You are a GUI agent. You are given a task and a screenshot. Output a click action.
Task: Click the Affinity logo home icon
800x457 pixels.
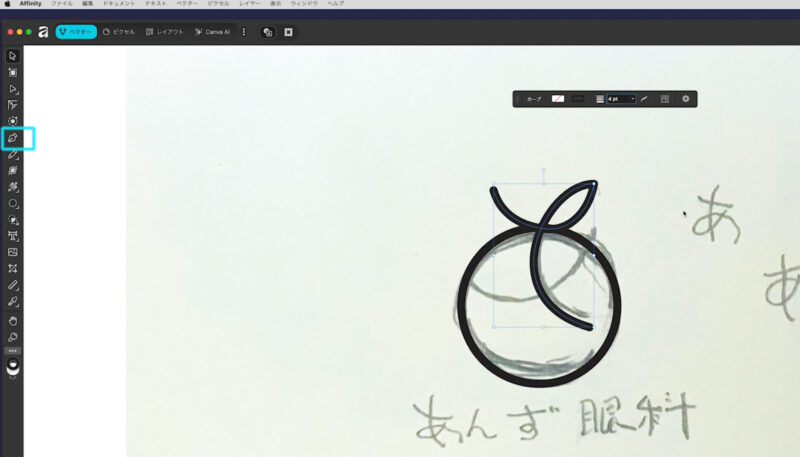43,32
